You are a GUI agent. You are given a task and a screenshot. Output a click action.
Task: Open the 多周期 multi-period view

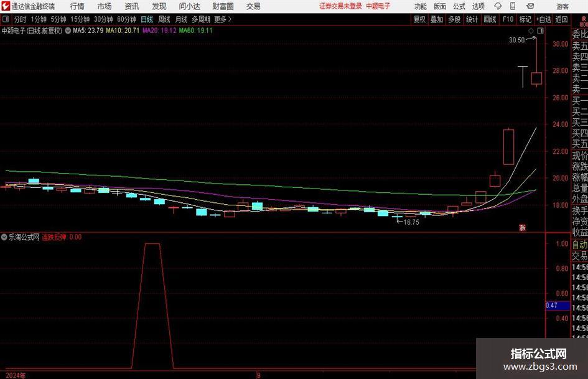point(201,19)
